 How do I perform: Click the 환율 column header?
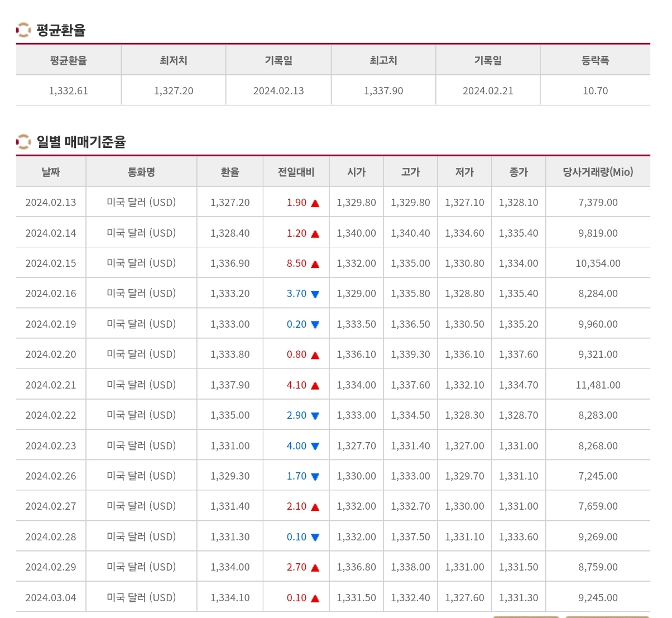point(230,172)
